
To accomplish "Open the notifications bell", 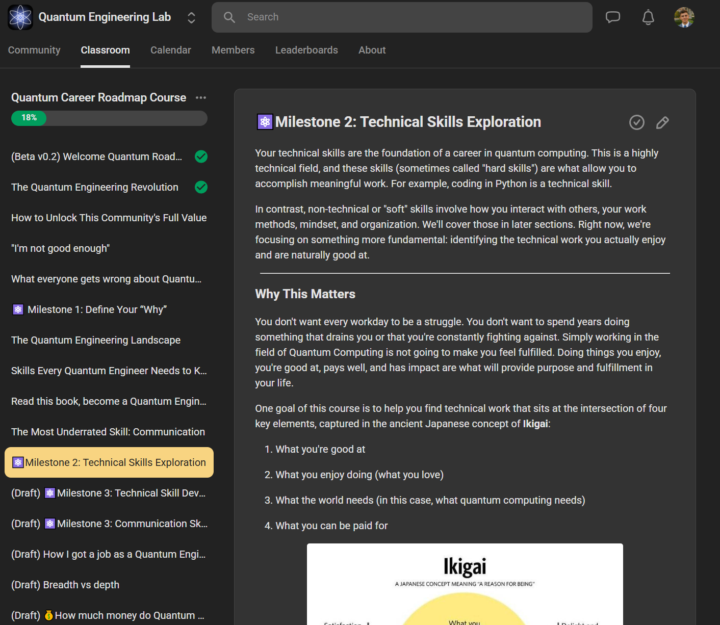I will (x=648, y=17).
